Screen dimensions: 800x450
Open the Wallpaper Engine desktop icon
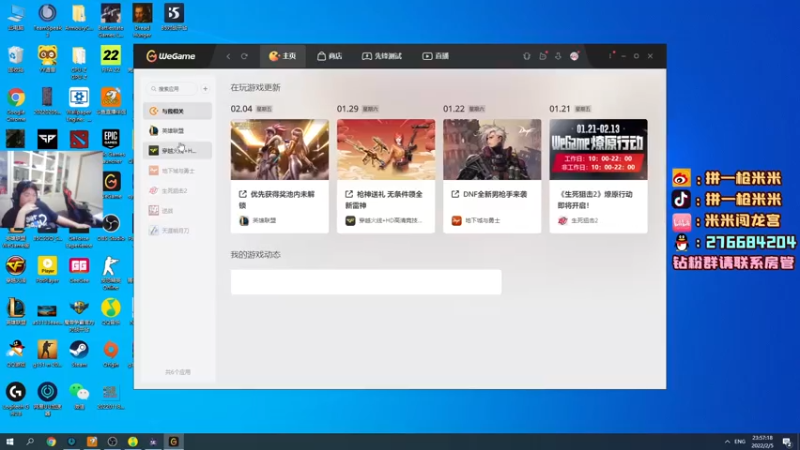(79, 105)
